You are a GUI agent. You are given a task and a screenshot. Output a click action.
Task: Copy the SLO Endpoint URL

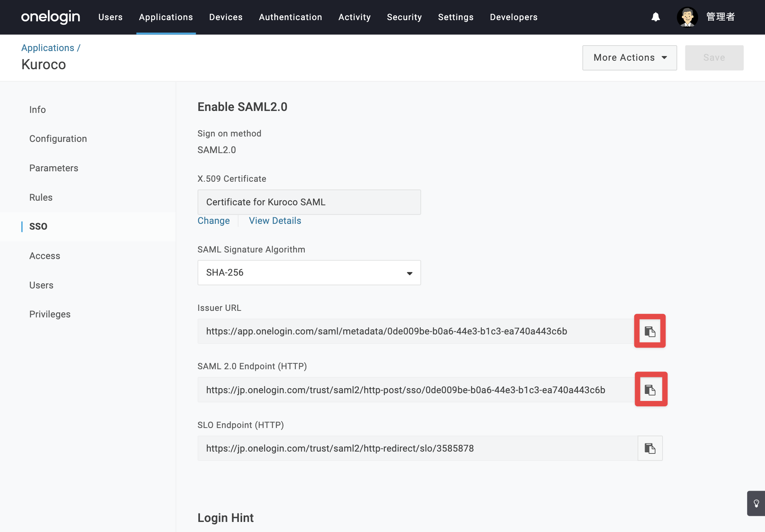(650, 448)
